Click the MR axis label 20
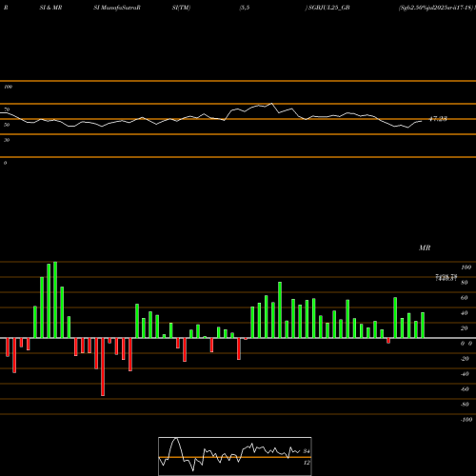Screen dimensions: 476x476 pyautogui.click(x=465, y=328)
